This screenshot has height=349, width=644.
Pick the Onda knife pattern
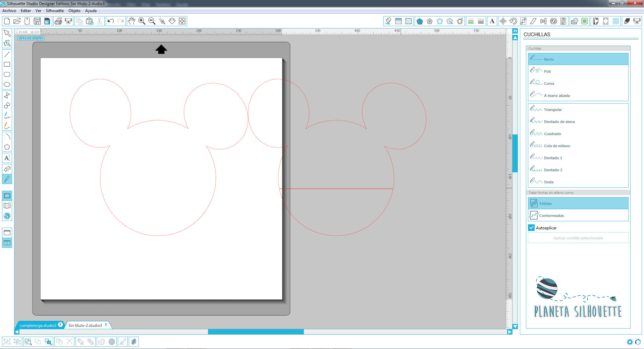(x=578, y=182)
